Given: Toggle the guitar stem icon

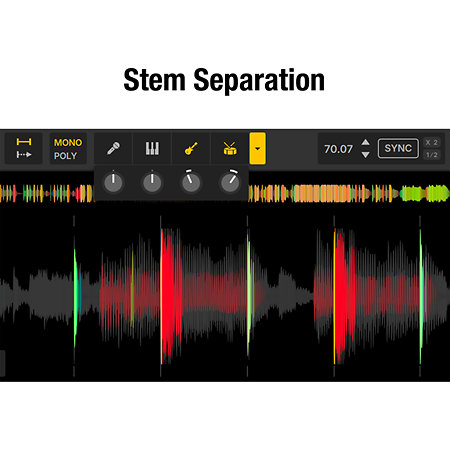Looking at the screenshot, I should pyautogui.click(x=191, y=148).
